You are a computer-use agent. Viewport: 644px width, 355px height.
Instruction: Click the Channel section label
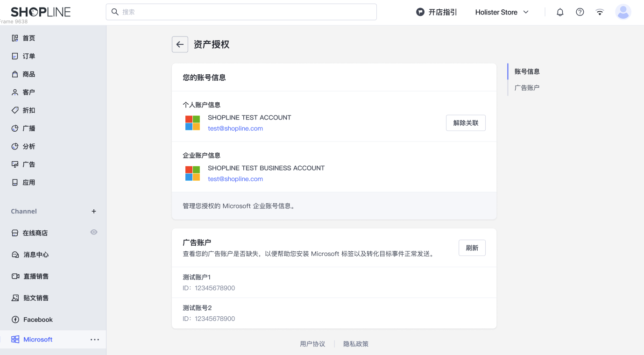pyautogui.click(x=24, y=211)
